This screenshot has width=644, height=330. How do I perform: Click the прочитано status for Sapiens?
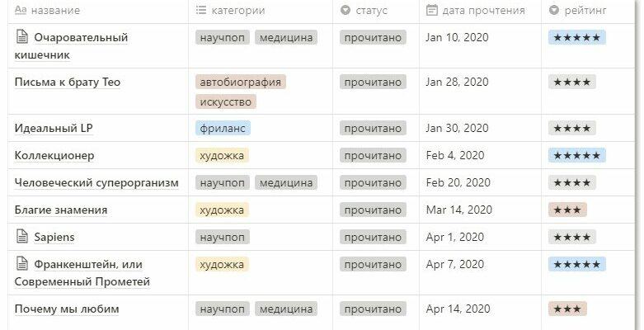[x=373, y=237]
